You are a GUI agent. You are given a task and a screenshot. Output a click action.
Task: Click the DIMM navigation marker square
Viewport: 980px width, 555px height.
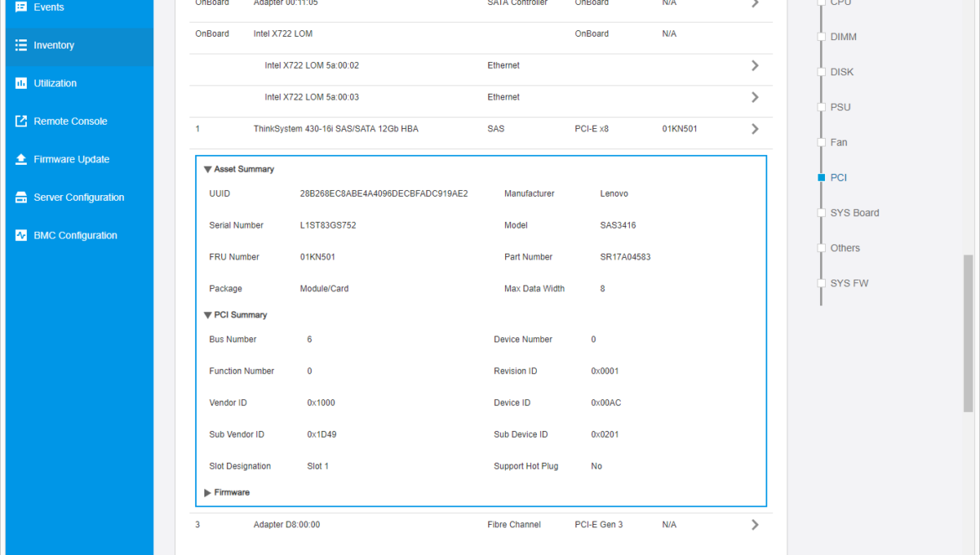tap(821, 37)
